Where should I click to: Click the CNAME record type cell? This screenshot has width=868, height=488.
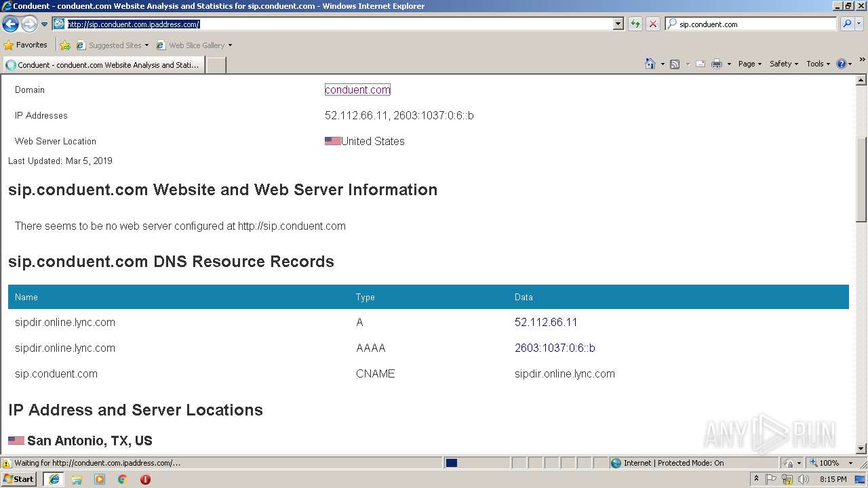click(x=375, y=373)
